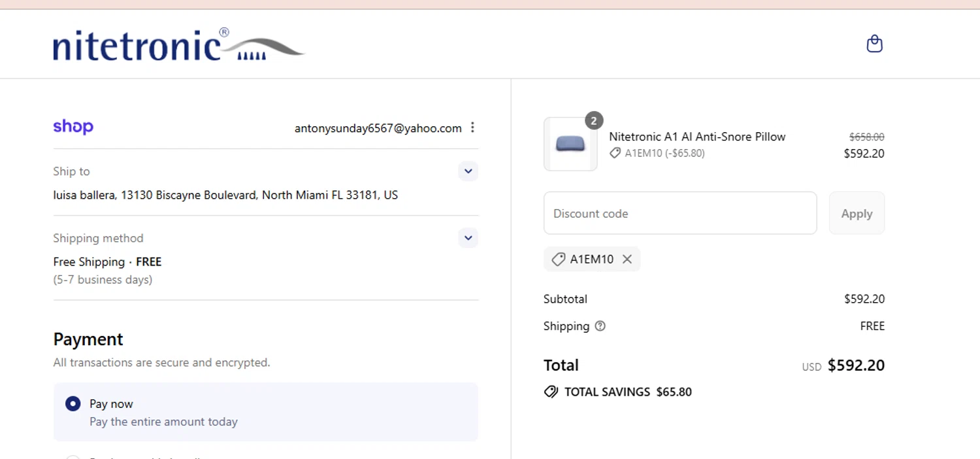
Task: Expand the Shipping method chevron
Action: point(468,237)
